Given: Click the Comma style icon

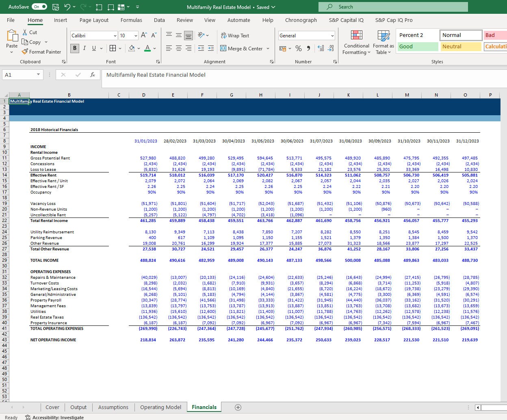Looking at the screenshot, I should (309, 48).
